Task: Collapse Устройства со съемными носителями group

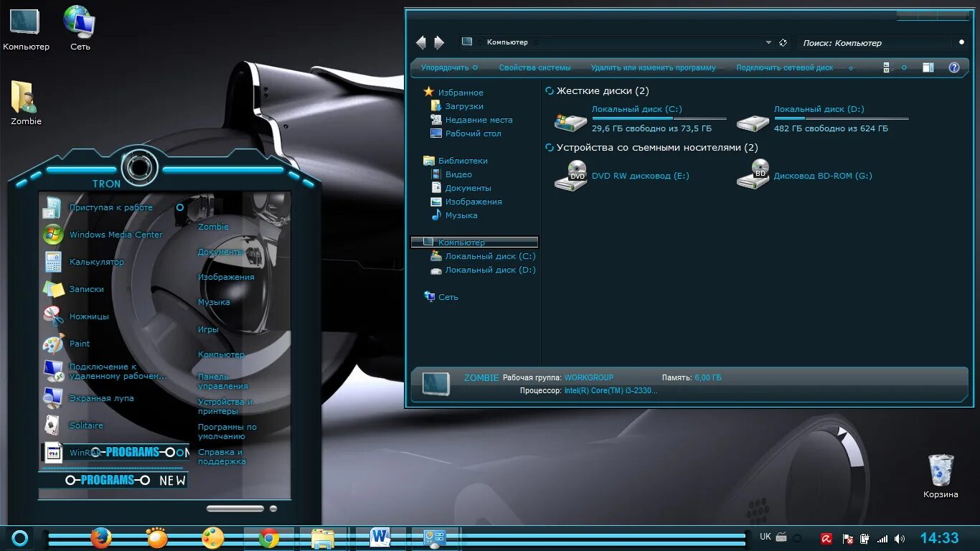Action: 550,148
